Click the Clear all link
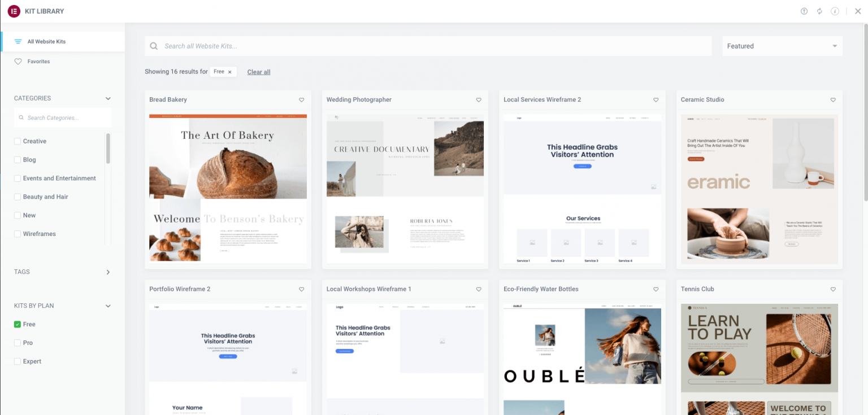The height and width of the screenshot is (415, 868). 259,72
